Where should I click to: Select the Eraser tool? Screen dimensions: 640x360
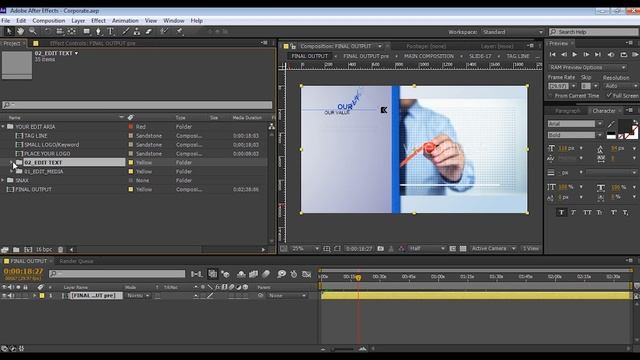149,31
